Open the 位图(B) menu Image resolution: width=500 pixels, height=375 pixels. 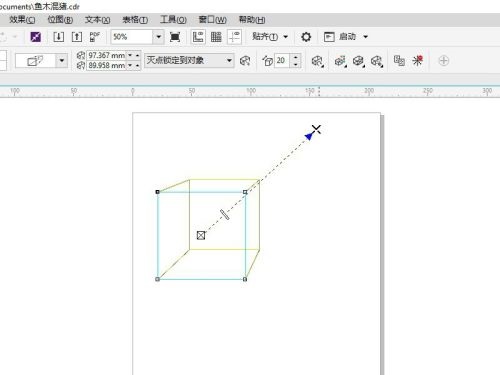pyautogui.click(x=60, y=20)
